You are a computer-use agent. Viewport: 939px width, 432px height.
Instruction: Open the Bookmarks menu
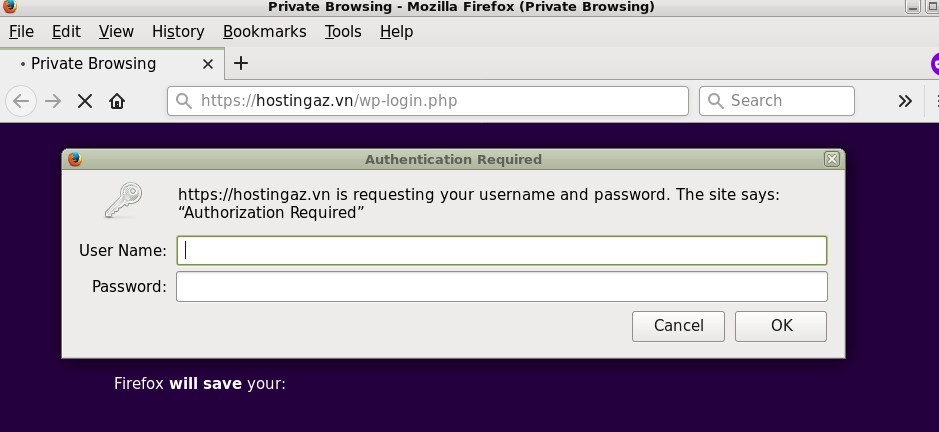(265, 32)
